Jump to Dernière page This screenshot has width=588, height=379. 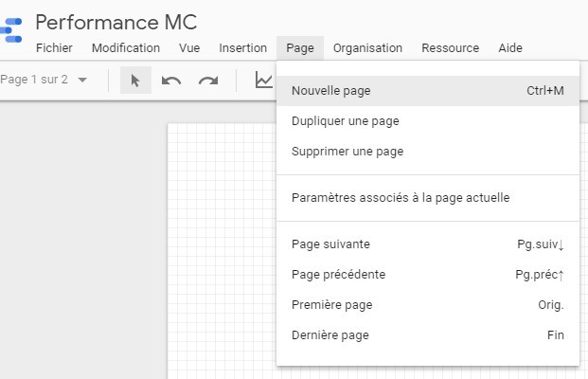[330, 335]
